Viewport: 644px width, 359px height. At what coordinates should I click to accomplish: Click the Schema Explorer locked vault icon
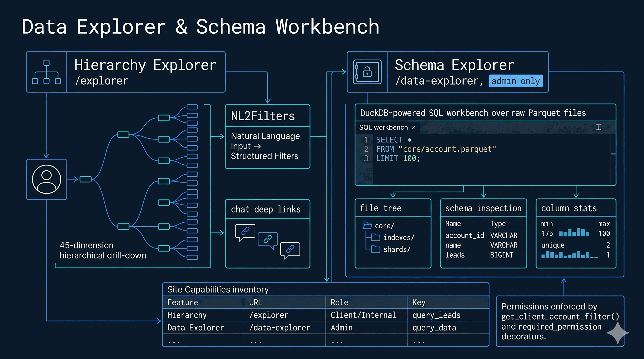pyautogui.click(x=367, y=72)
